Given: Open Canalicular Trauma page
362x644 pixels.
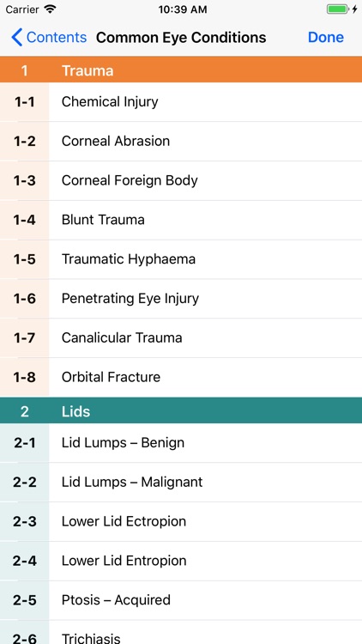Looking at the screenshot, I should [x=181, y=338].
